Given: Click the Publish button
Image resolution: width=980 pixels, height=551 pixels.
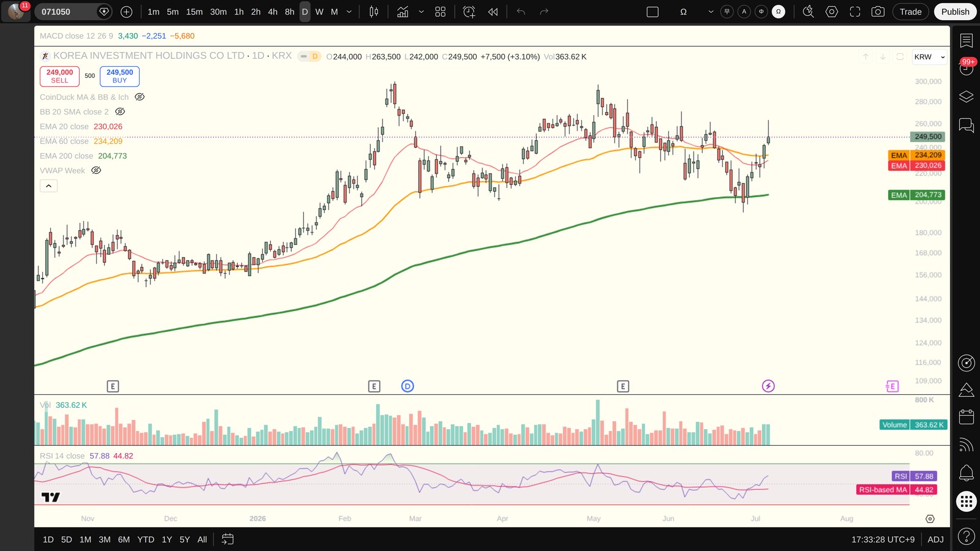Looking at the screenshot, I should point(955,12).
